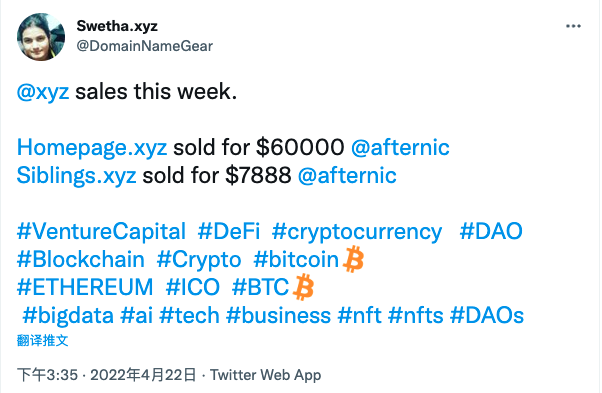Click the Bitcoin emoji icon after #BTC
This screenshot has height=393, width=602.
(x=303, y=287)
